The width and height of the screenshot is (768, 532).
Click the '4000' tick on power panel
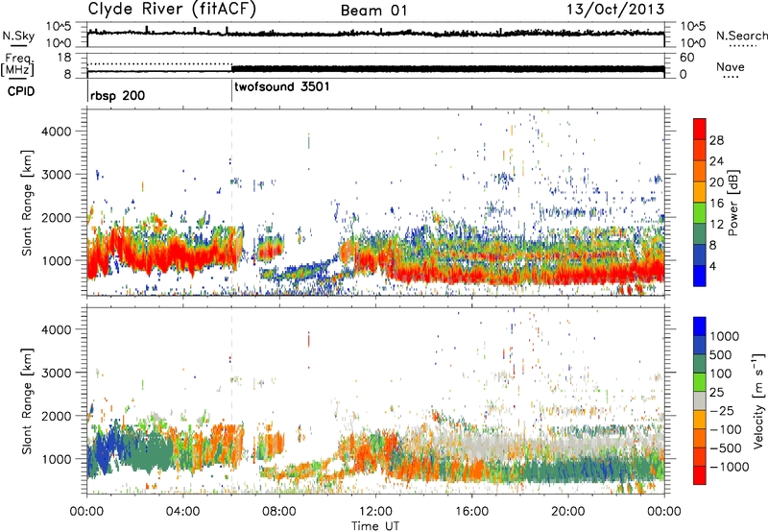(x=56, y=132)
